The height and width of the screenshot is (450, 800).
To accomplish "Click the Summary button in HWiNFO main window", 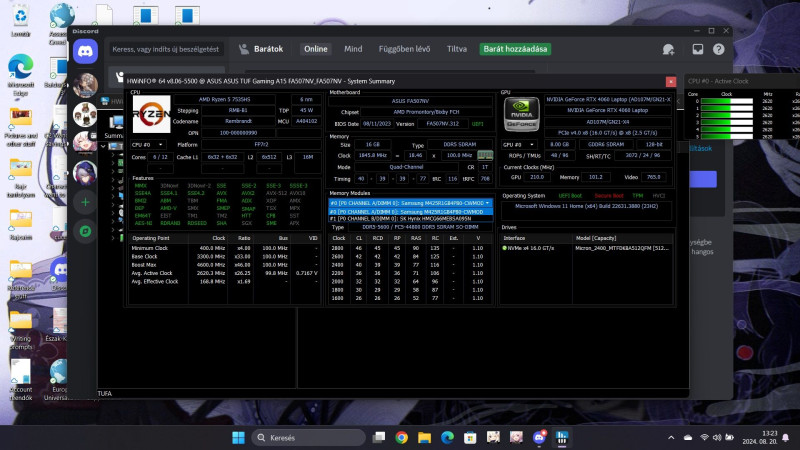I will (115, 127).
